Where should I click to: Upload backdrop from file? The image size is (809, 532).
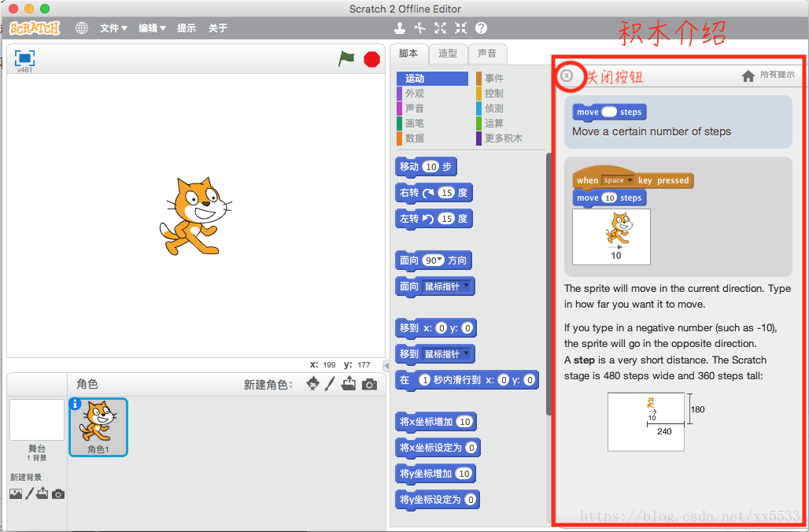tap(42, 493)
